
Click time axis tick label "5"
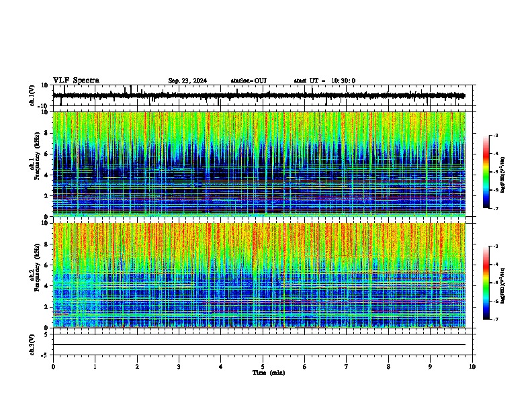pyautogui.click(x=263, y=367)
